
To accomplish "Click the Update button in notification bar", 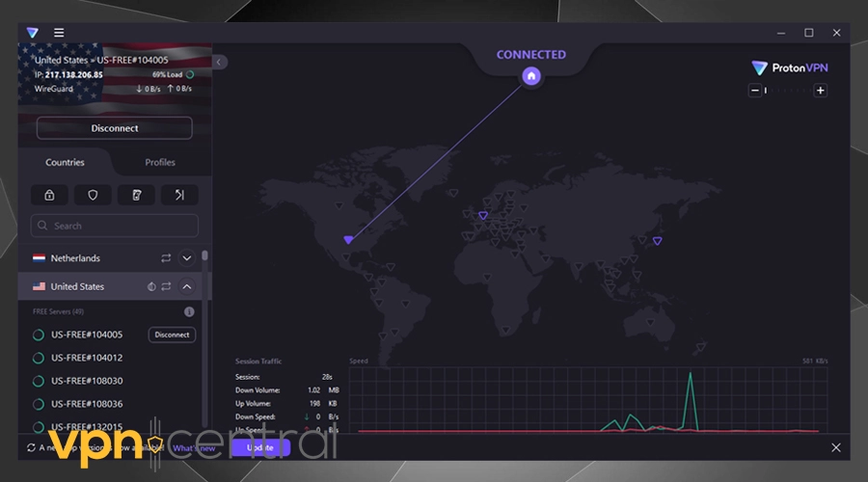I will pos(260,447).
